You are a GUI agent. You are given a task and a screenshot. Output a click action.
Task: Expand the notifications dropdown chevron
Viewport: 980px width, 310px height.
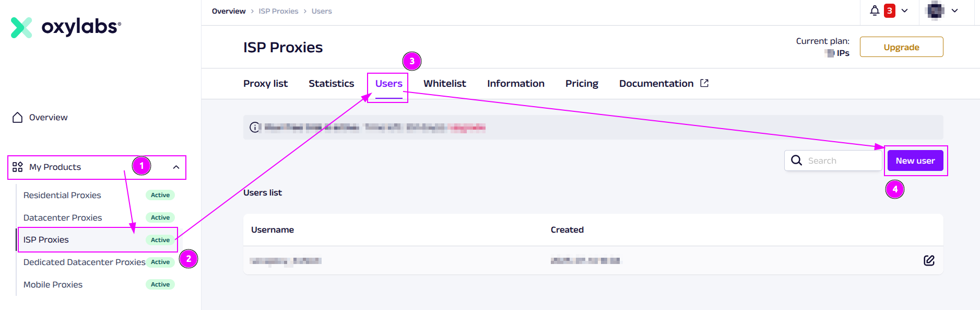point(905,11)
